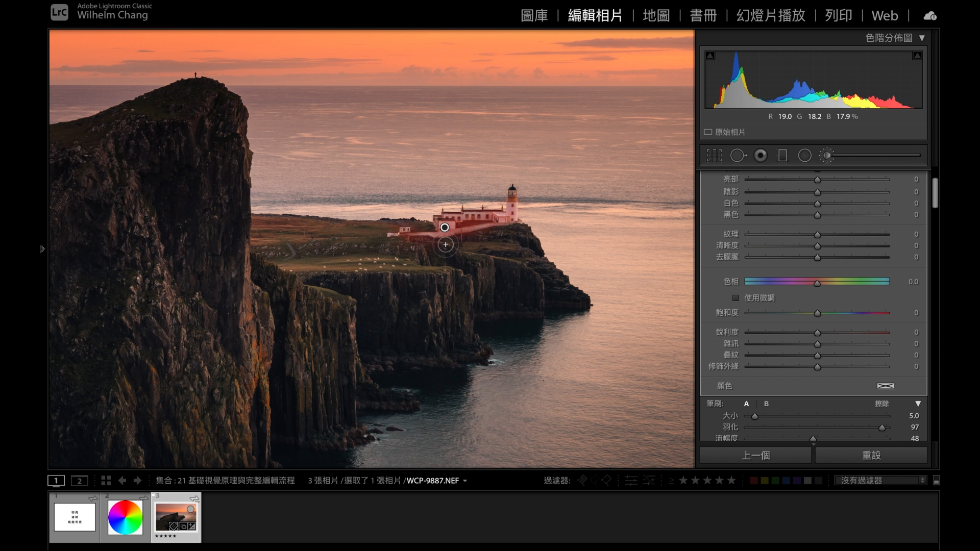Click the 上一個 previous button
Viewport: 980px width, 551px height.
pyautogui.click(x=755, y=456)
